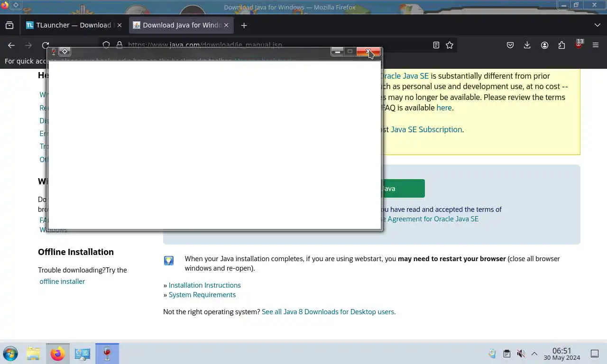Open a new tab with plus button
The image size is (607, 364).
pyautogui.click(x=244, y=25)
